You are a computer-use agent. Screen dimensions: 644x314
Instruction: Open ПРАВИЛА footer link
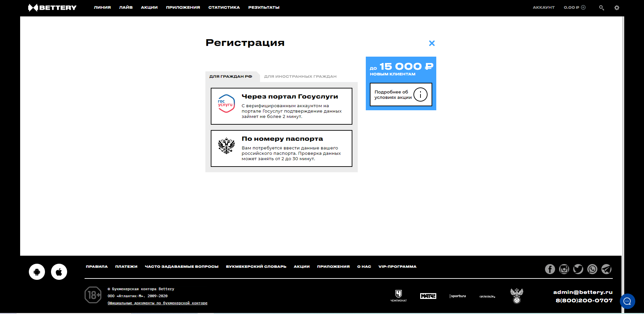point(97,267)
